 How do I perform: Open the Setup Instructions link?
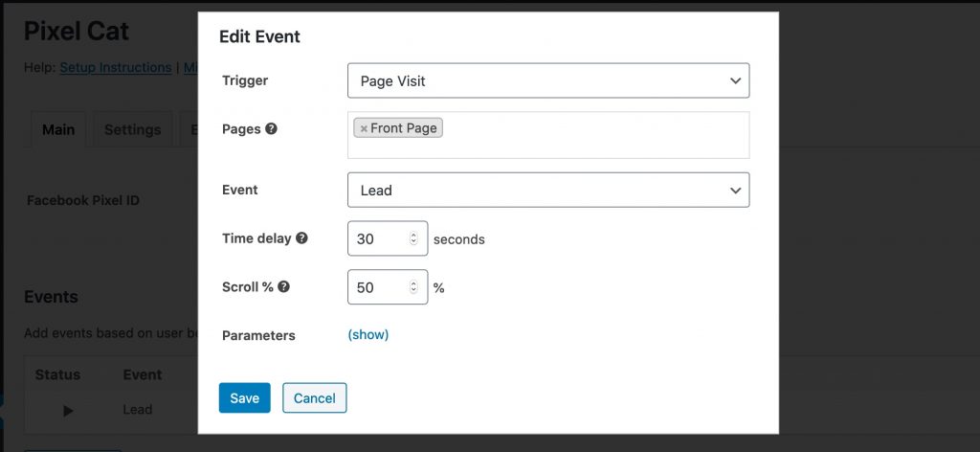pyautogui.click(x=115, y=68)
